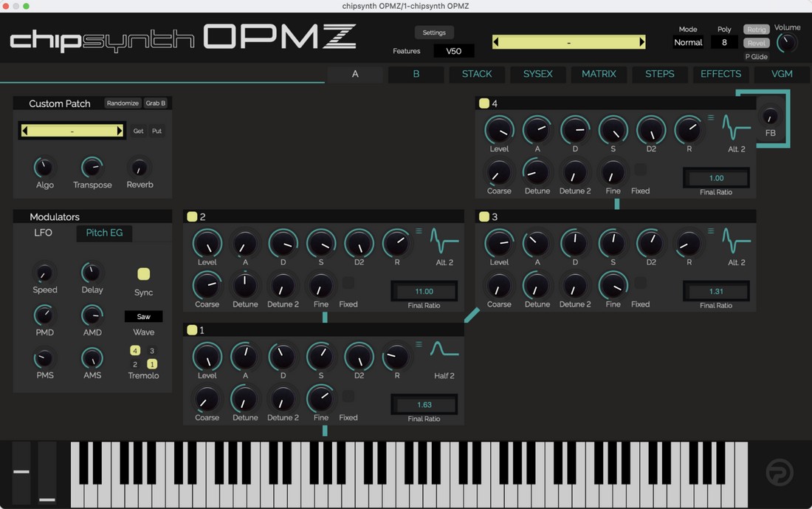The height and width of the screenshot is (509, 812).
Task: Open the Mode Normal dropdown
Action: [x=688, y=43]
